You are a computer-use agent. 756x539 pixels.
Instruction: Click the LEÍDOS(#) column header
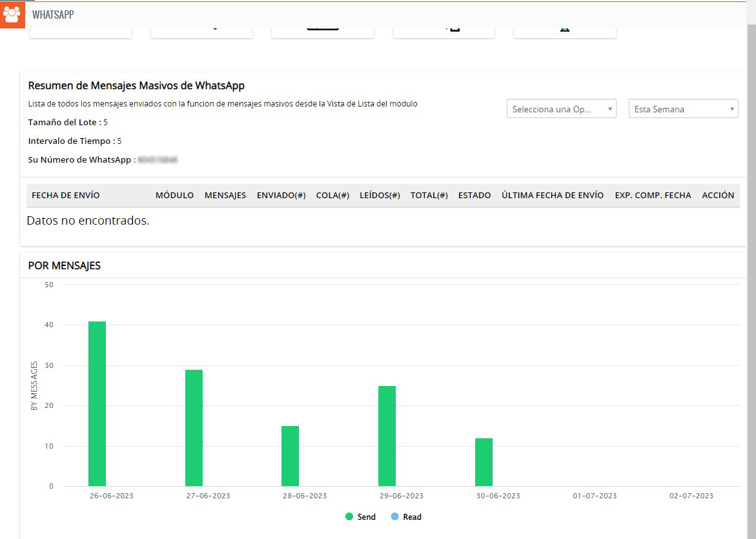tap(380, 195)
